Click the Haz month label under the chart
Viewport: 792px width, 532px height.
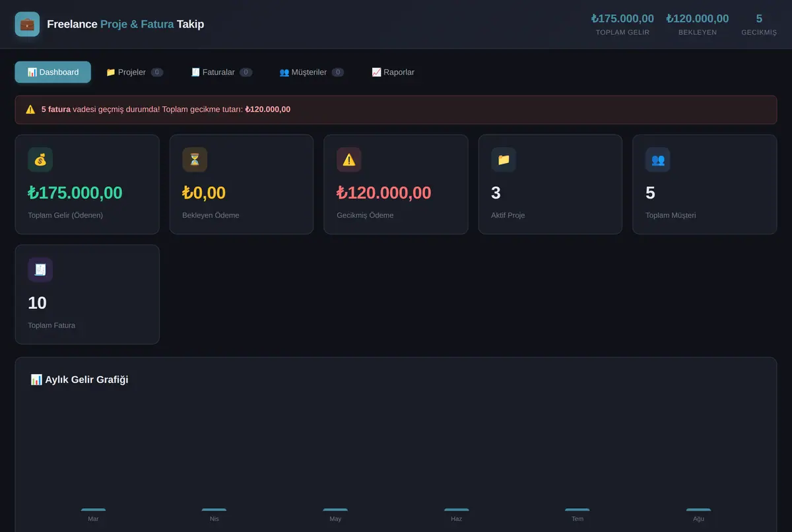click(x=457, y=519)
